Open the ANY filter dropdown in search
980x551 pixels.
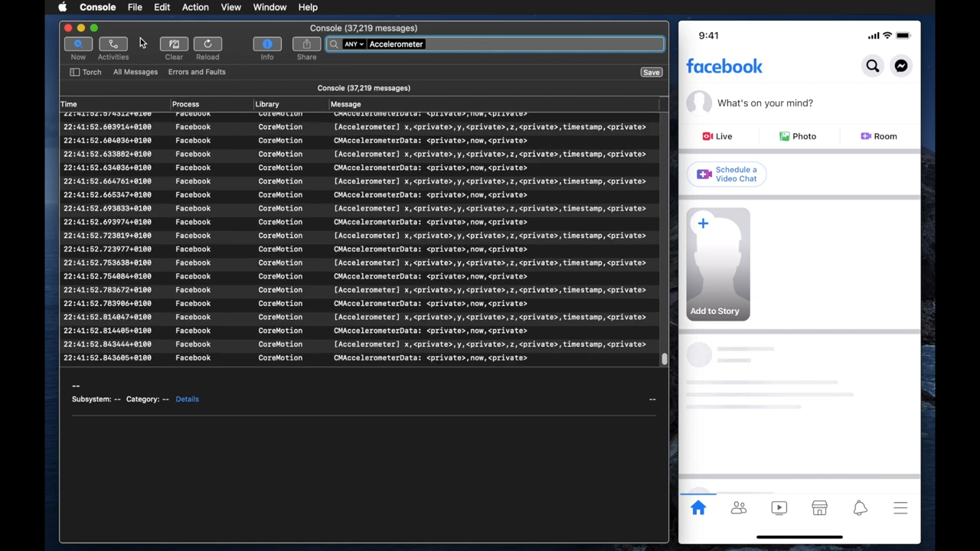tap(353, 44)
